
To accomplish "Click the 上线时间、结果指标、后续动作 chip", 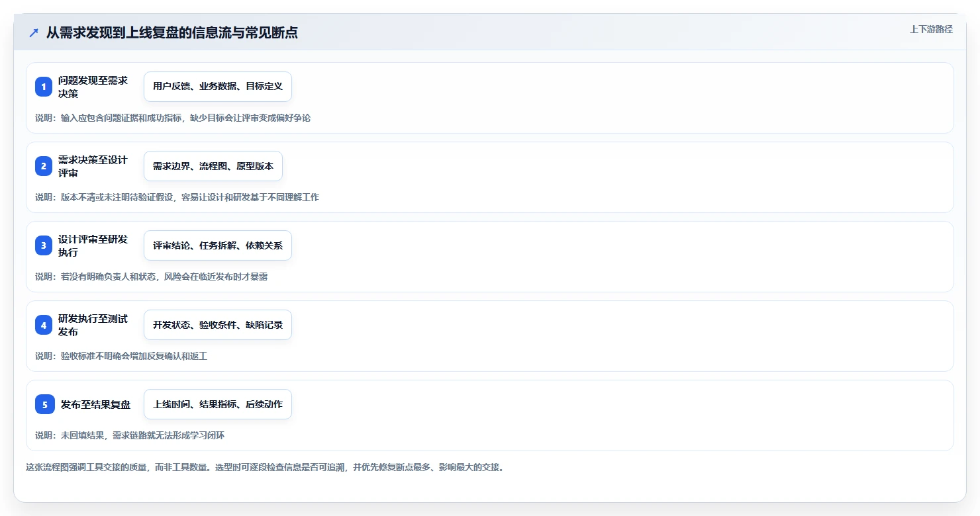I will tap(218, 404).
